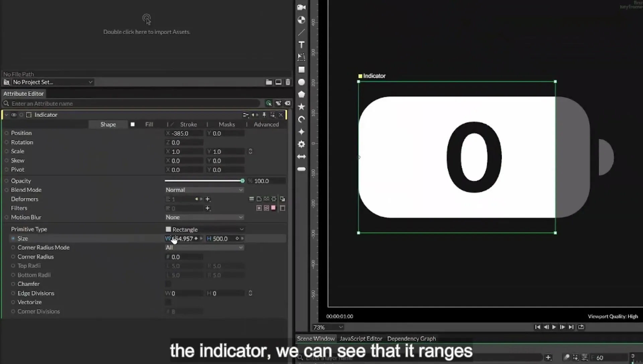Select the Star shape tool

pos(301,107)
